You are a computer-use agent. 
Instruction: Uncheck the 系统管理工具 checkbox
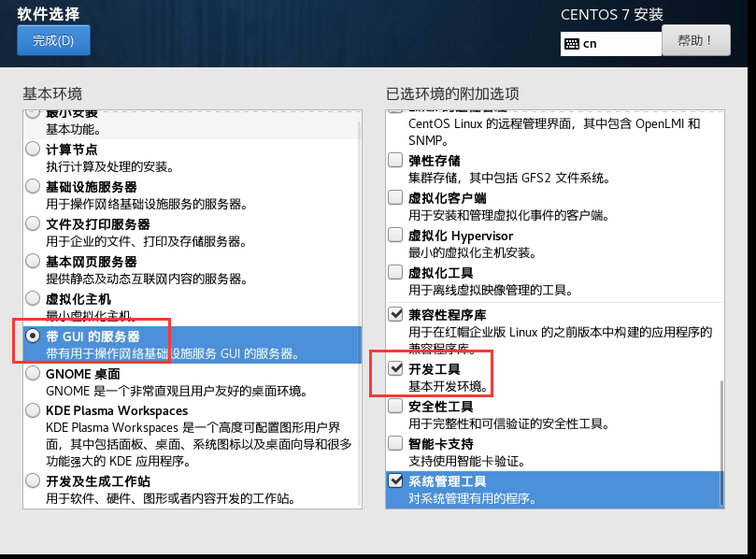pos(395,480)
